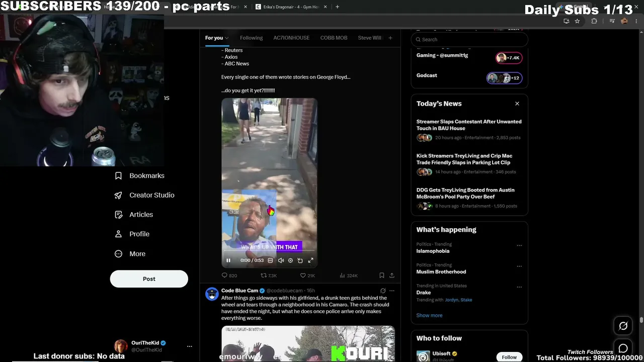Toggle picture-in-picture for the video
The image size is (644, 362).
pos(300,260)
